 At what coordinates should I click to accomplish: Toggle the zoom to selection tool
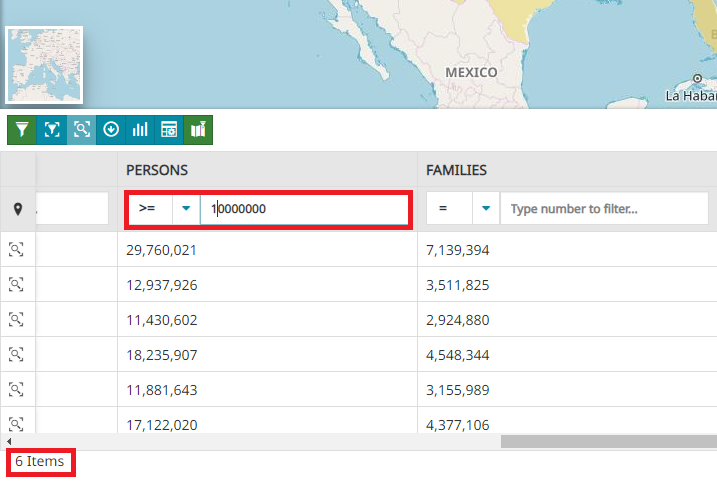tap(81, 129)
